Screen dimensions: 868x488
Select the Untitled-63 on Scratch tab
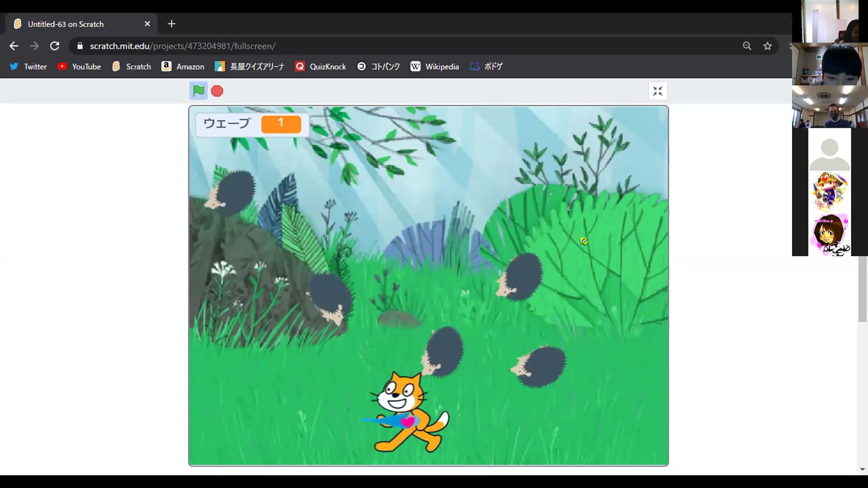pos(81,24)
